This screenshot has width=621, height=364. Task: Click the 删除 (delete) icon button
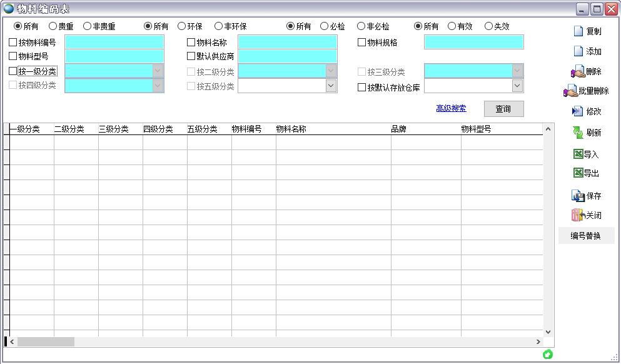pos(578,72)
